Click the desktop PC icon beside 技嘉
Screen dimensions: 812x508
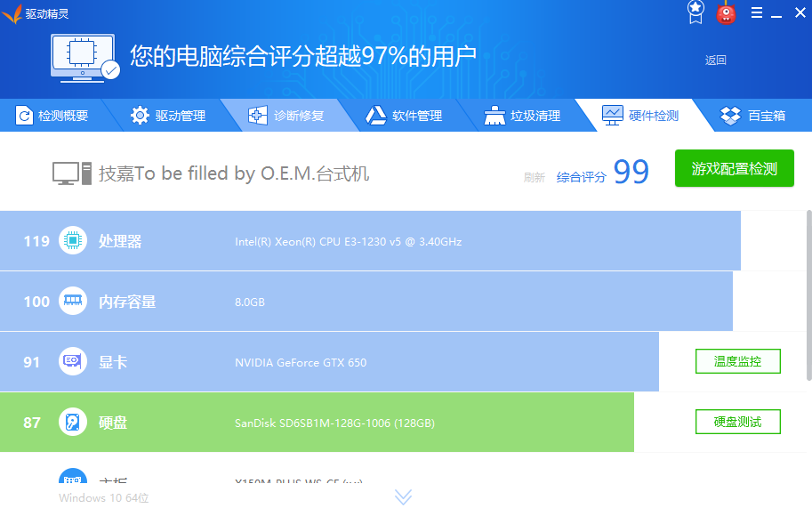72,173
